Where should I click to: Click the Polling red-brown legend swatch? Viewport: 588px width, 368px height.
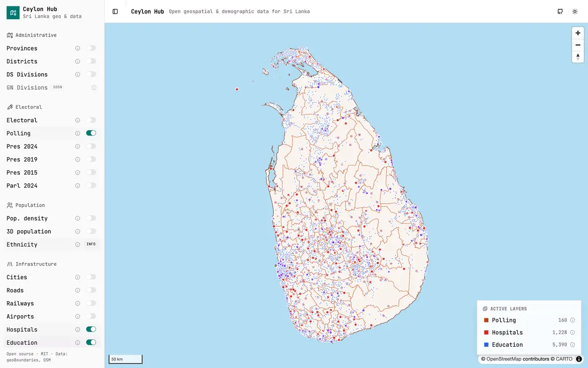coord(486,320)
